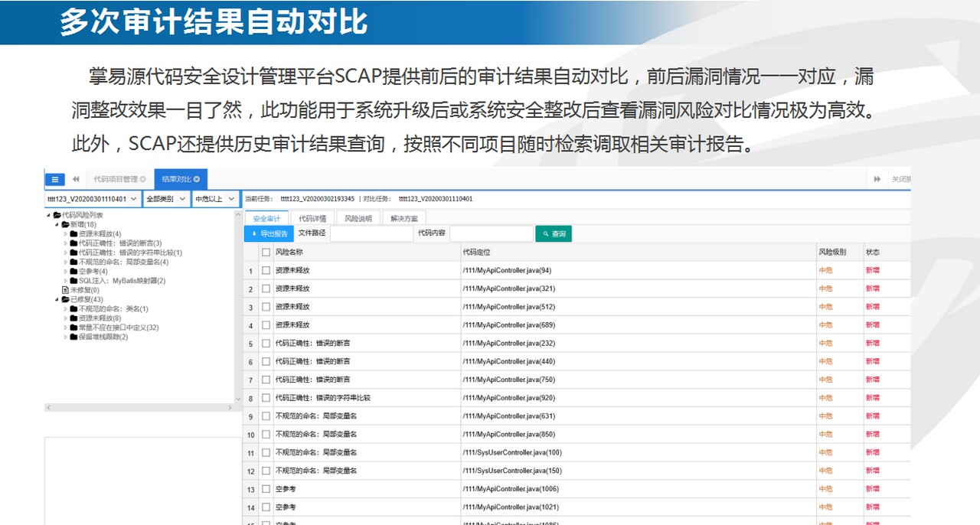This screenshot has height=525, width=980.
Task: Collapse the 已修复(43) tree node arrow
Action: coord(56,299)
